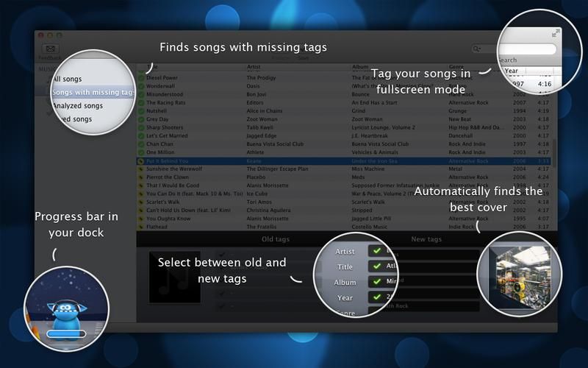Click yellow tag icon beside Put It Behind You
The height and width of the screenshot is (368, 588).
(141, 161)
